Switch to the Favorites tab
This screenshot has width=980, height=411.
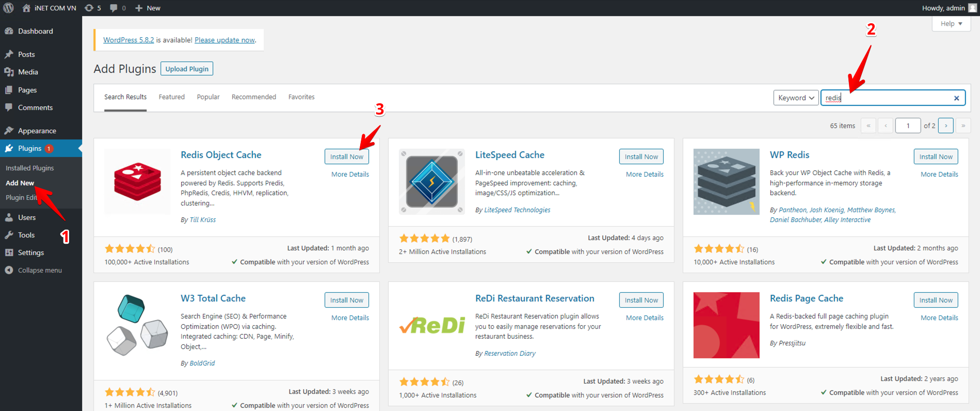pyautogui.click(x=301, y=97)
